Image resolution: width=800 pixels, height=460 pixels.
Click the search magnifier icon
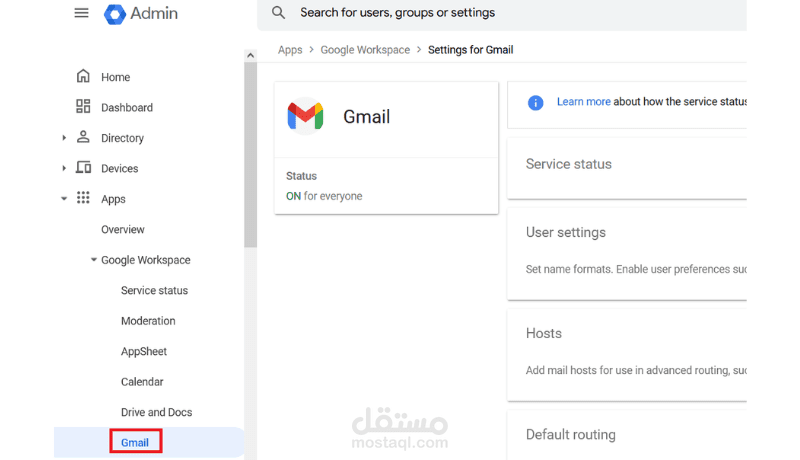tap(279, 13)
